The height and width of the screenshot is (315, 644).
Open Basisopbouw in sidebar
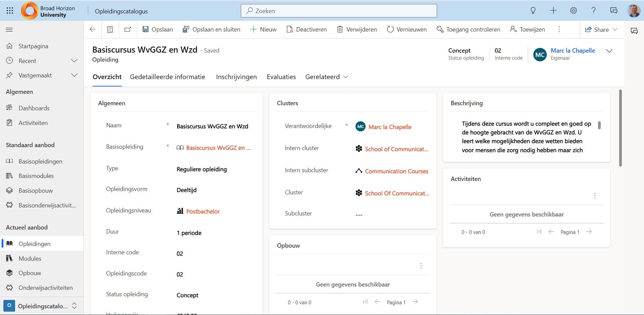coord(42,190)
